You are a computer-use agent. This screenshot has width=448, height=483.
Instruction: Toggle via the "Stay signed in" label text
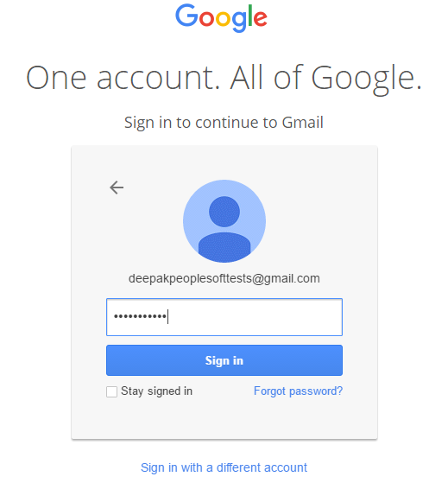point(156,391)
